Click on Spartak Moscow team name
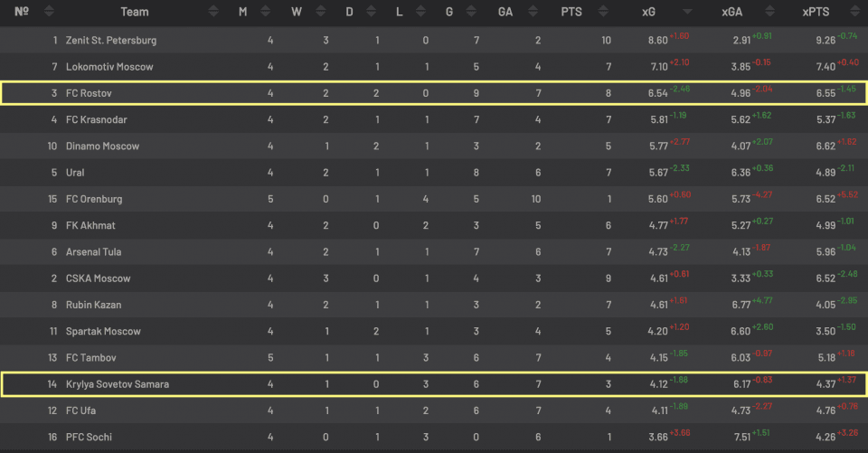The width and height of the screenshot is (868, 453). (103, 332)
